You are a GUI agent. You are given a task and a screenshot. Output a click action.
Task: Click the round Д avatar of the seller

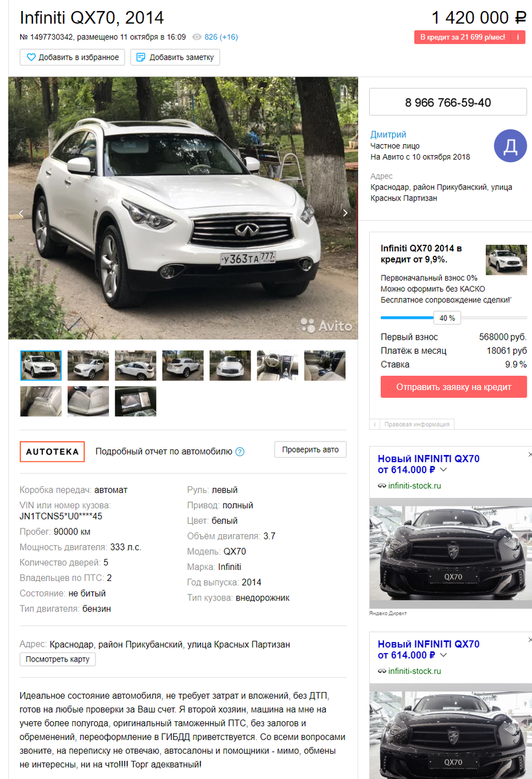click(x=511, y=146)
